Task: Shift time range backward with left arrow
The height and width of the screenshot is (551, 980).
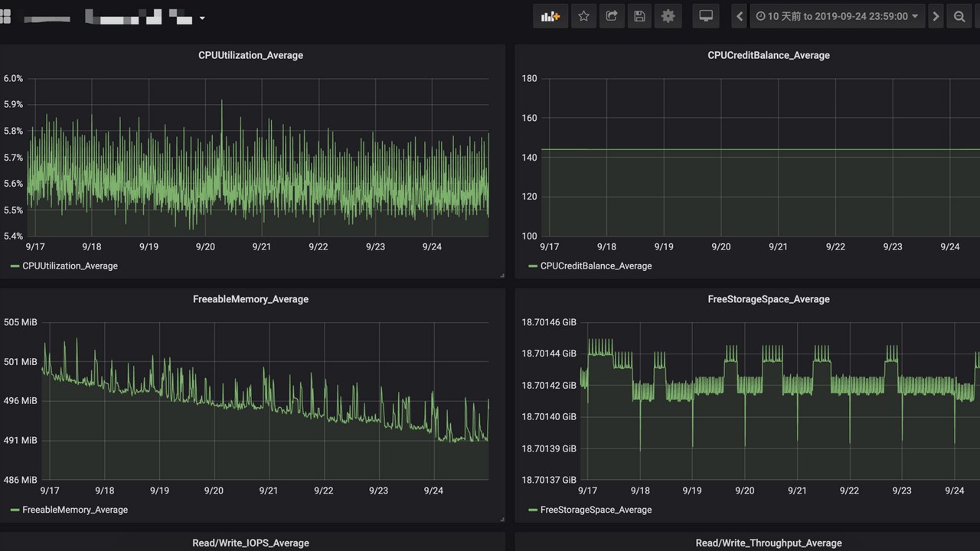Action: 739,16
